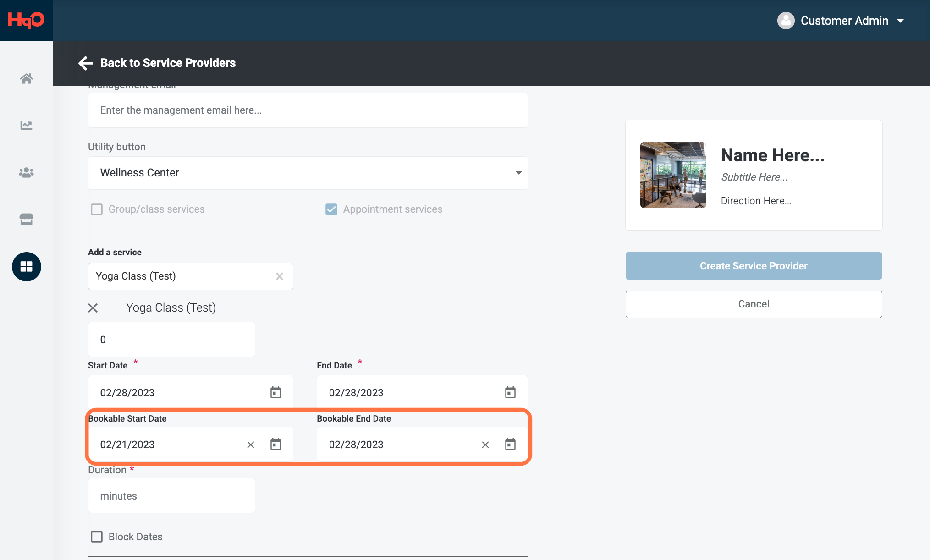Uncheck the Appointment services checkbox
Screen dimensions: 930x560
coord(331,209)
